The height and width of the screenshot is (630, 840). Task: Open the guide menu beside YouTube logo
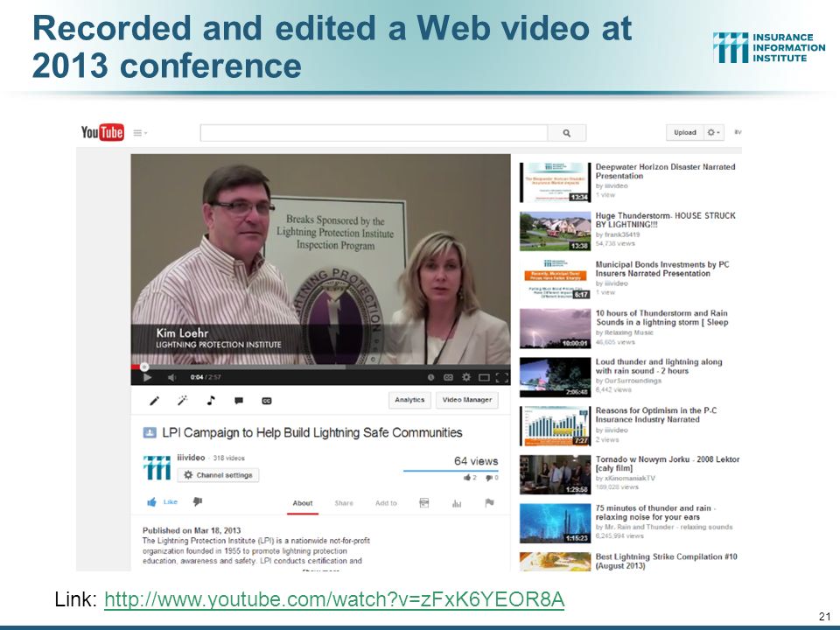[x=140, y=133]
